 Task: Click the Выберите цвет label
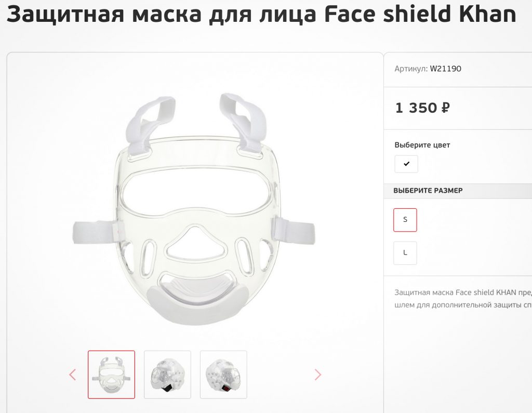coord(422,145)
